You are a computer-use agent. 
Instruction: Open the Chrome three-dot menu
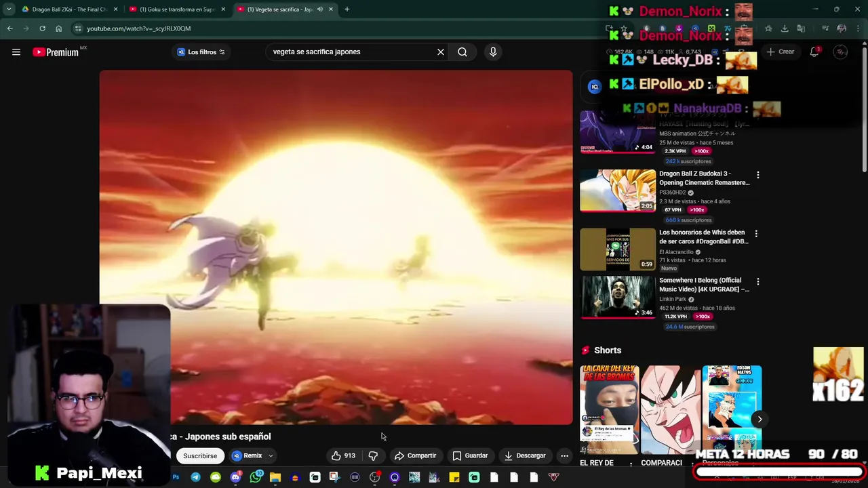[x=858, y=28]
